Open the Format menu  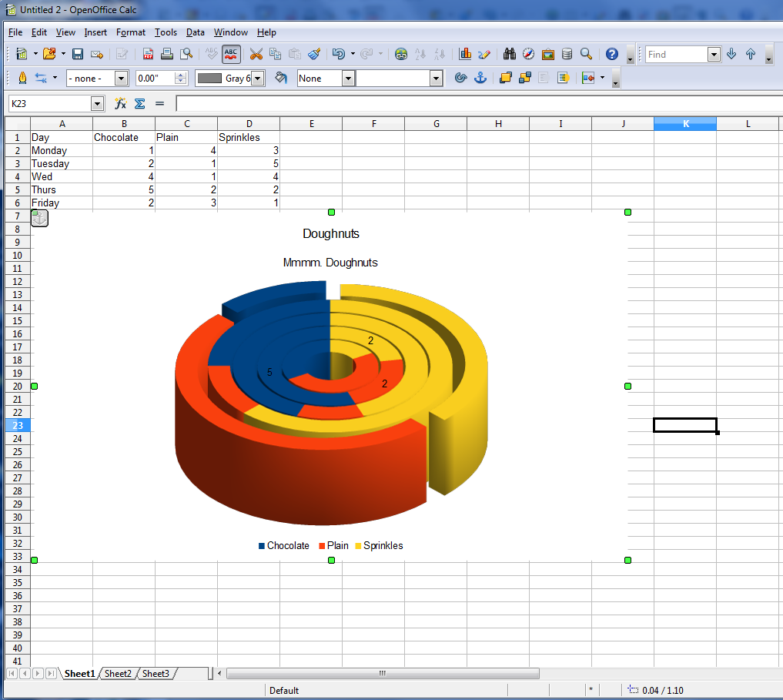[x=131, y=32]
